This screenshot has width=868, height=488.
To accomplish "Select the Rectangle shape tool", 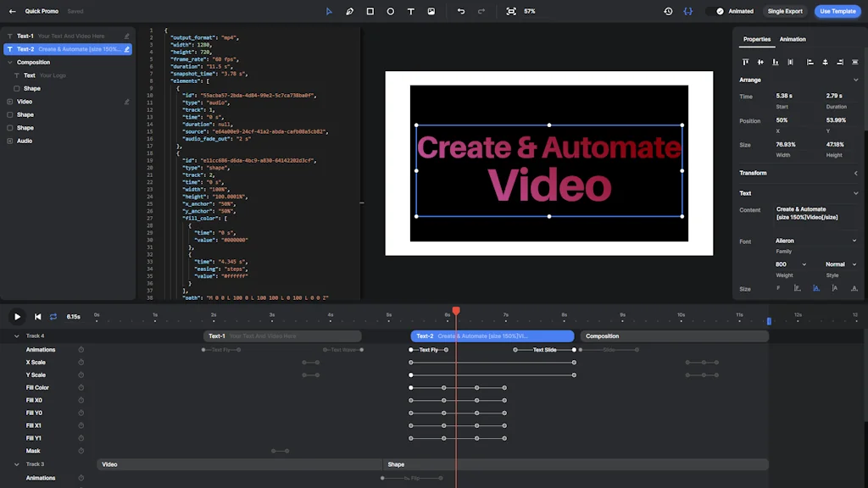I will 370,11.
